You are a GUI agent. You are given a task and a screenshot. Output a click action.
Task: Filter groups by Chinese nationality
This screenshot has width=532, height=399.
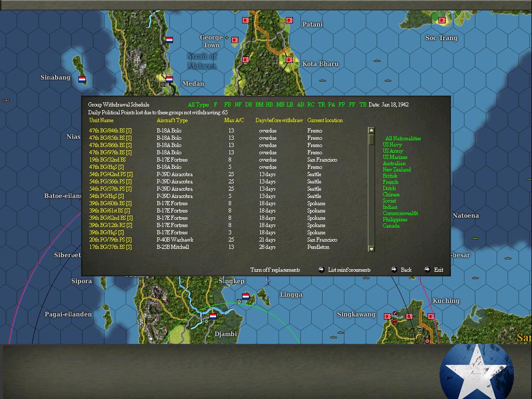(391, 194)
